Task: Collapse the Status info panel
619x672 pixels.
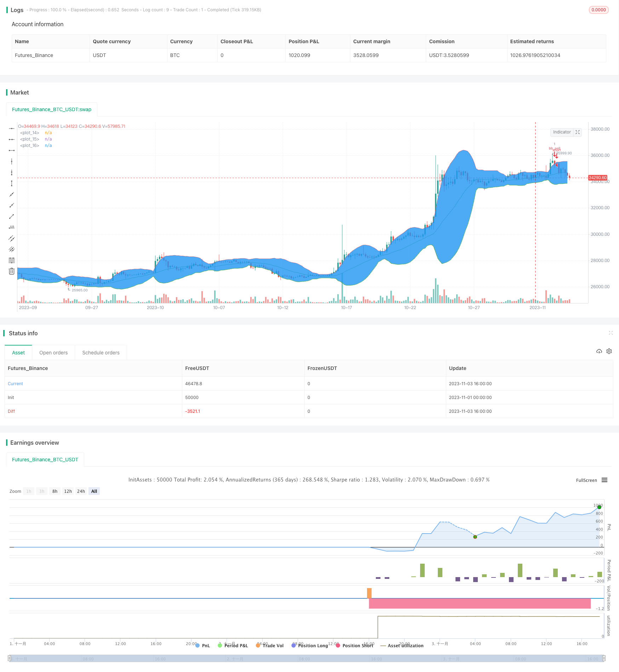Action: 611,333
